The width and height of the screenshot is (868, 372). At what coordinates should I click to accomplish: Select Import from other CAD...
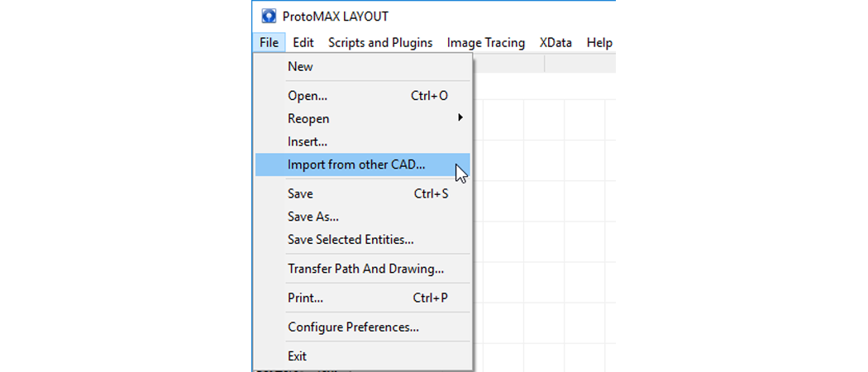pyautogui.click(x=356, y=165)
